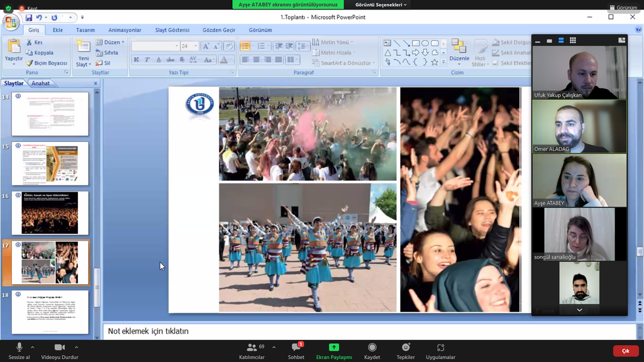Switch video panel to grid view
This screenshot has width=644, height=362.
coord(572,40)
